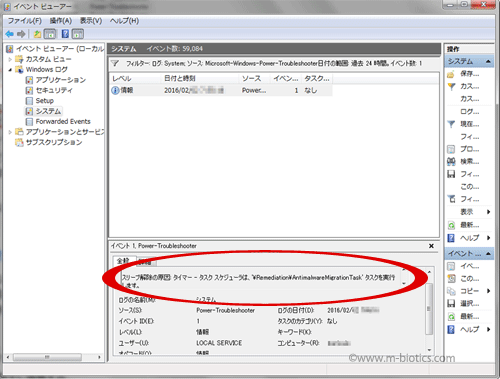Screen dimensions: 500x379
Task: Click the 保存... open saved log icon
Action: coord(451,74)
